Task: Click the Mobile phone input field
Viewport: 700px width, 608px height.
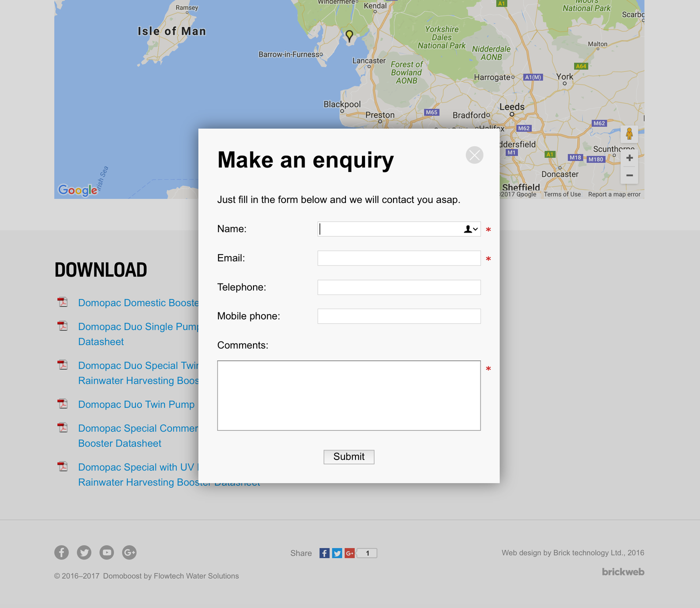Action: point(399,316)
